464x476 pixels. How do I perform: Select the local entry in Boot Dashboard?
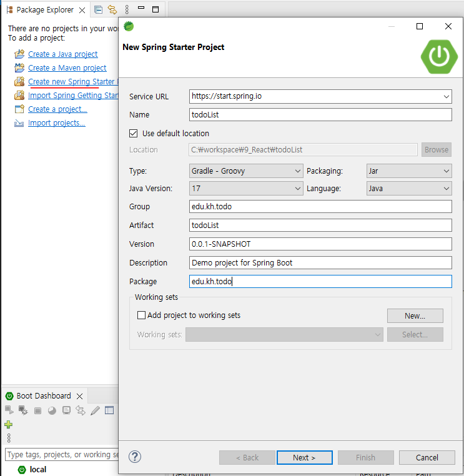[x=38, y=470]
